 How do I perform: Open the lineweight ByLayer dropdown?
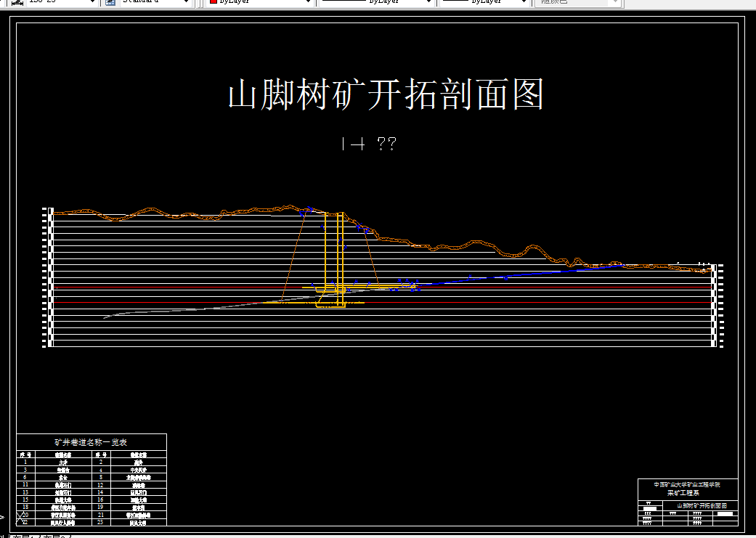point(484,2)
